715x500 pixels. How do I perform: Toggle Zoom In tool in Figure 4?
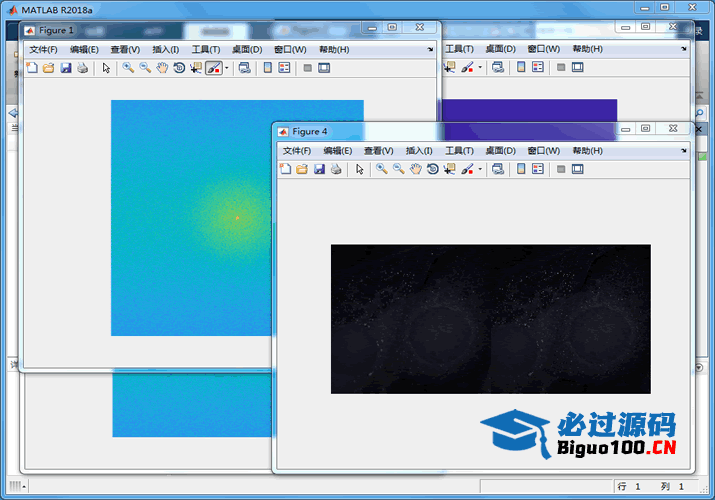382,169
